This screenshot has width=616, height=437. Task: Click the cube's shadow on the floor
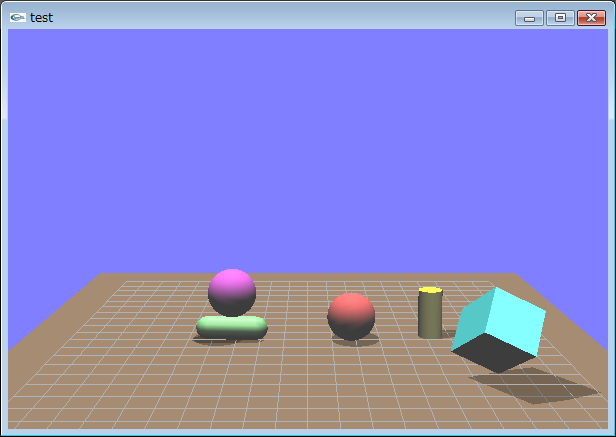point(536,386)
